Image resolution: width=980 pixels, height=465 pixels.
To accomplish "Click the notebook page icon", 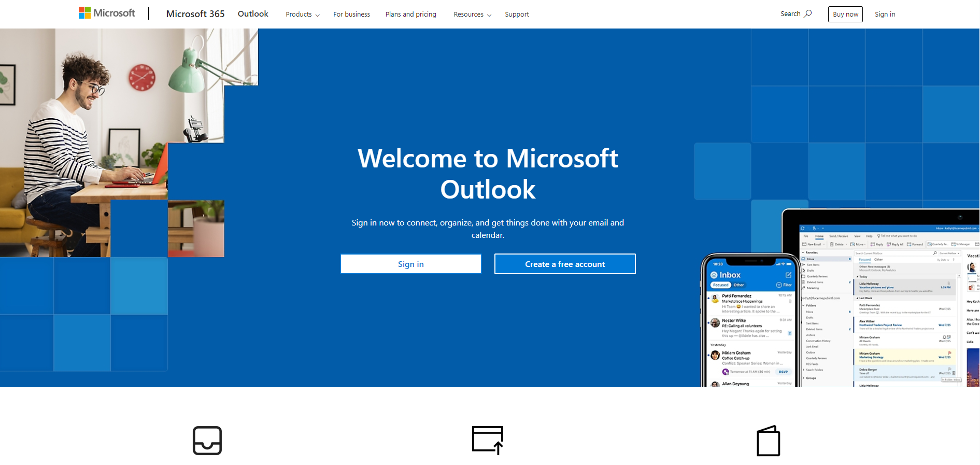I will [x=769, y=441].
